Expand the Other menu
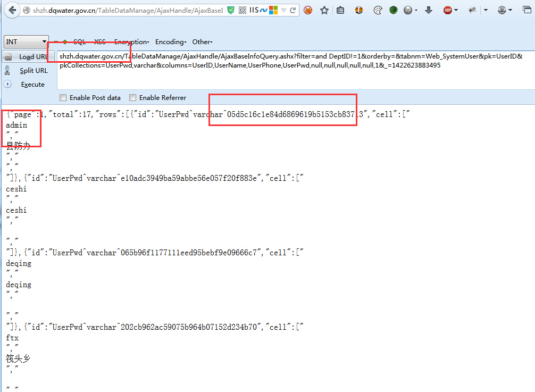 click(x=202, y=42)
